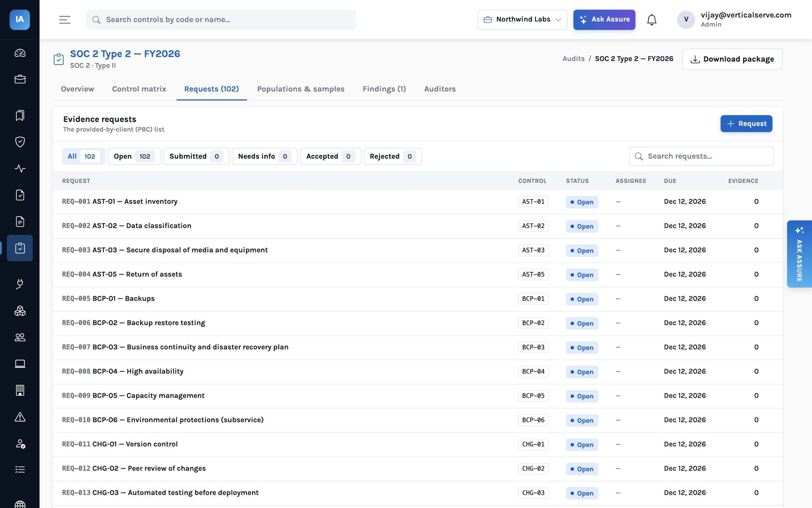Viewport: 812px width, 508px height.
Task: Click the notifications bell icon
Action: pyautogui.click(x=652, y=20)
